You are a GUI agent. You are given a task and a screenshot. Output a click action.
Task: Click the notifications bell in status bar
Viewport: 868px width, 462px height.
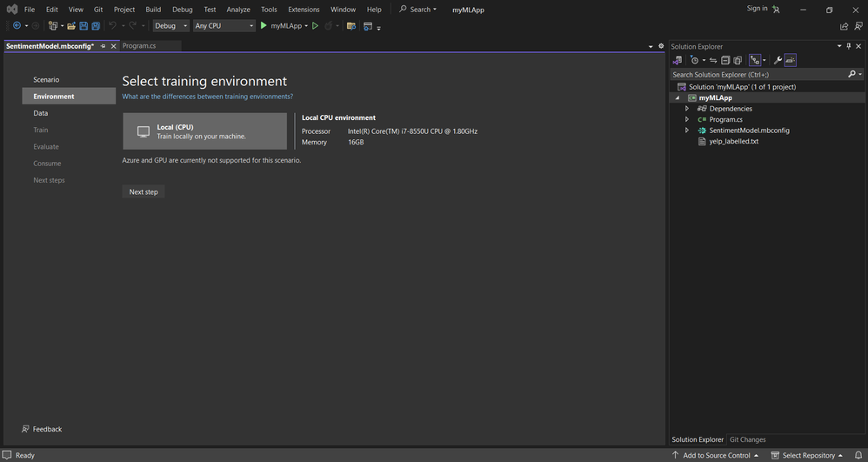(x=858, y=455)
